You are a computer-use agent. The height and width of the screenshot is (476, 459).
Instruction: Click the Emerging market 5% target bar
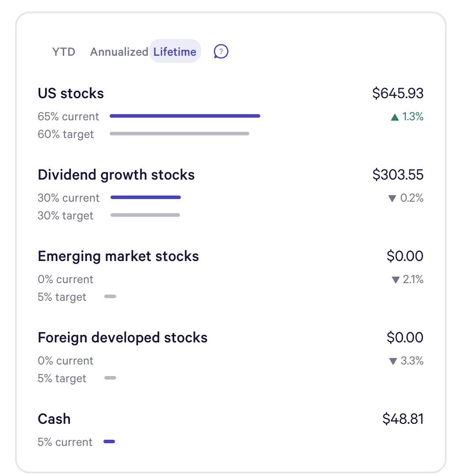point(110,296)
